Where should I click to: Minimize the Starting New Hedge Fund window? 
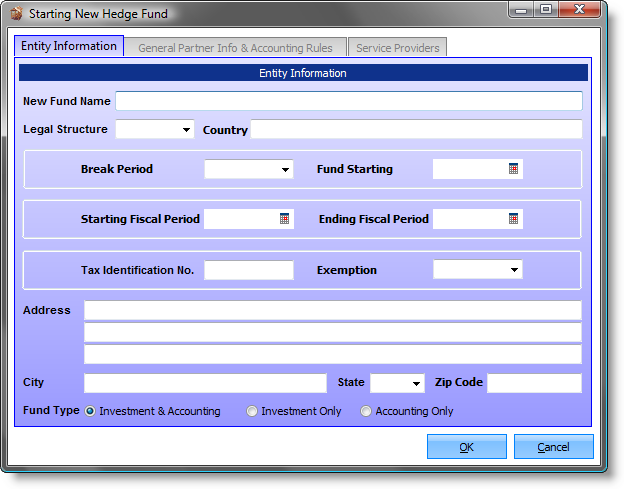[521, 10]
